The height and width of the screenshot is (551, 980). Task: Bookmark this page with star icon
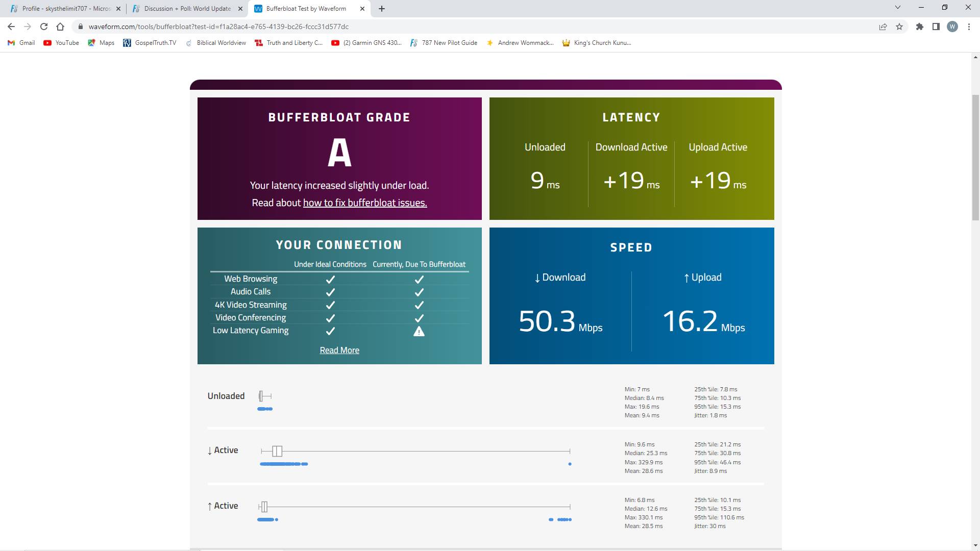(899, 27)
